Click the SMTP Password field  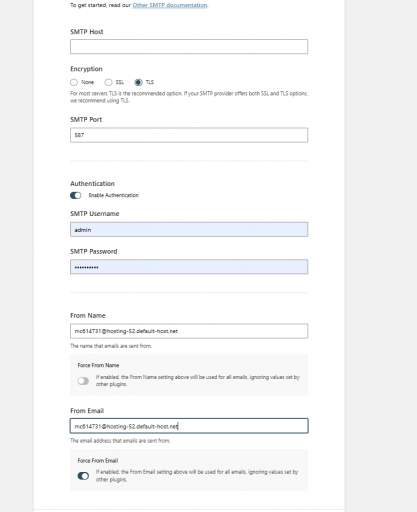pos(189,267)
